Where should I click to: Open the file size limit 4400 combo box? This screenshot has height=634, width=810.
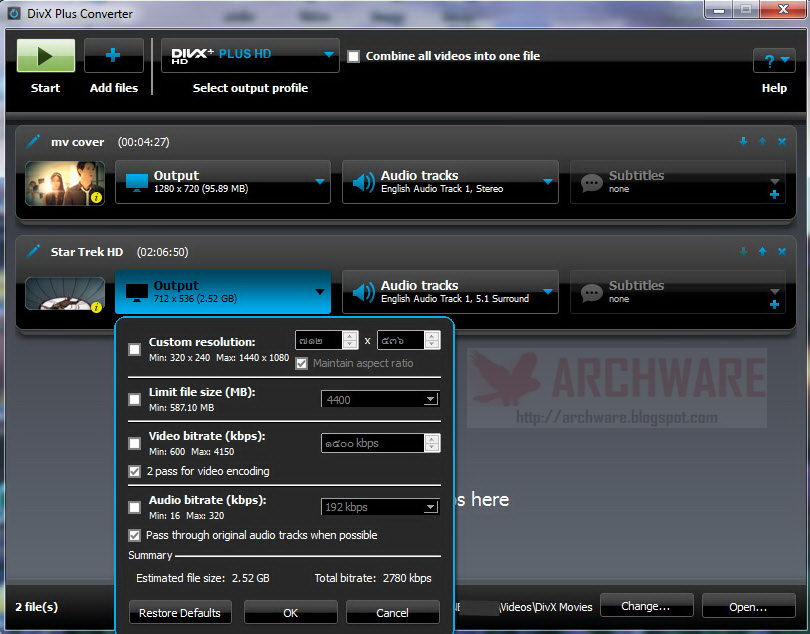380,399
